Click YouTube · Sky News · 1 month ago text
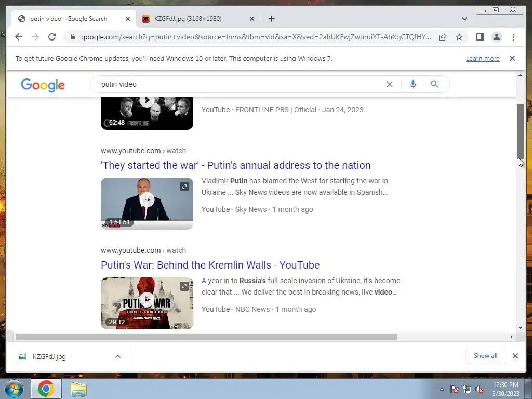This screenshot has height=399, width=532. tap(257, 210)
